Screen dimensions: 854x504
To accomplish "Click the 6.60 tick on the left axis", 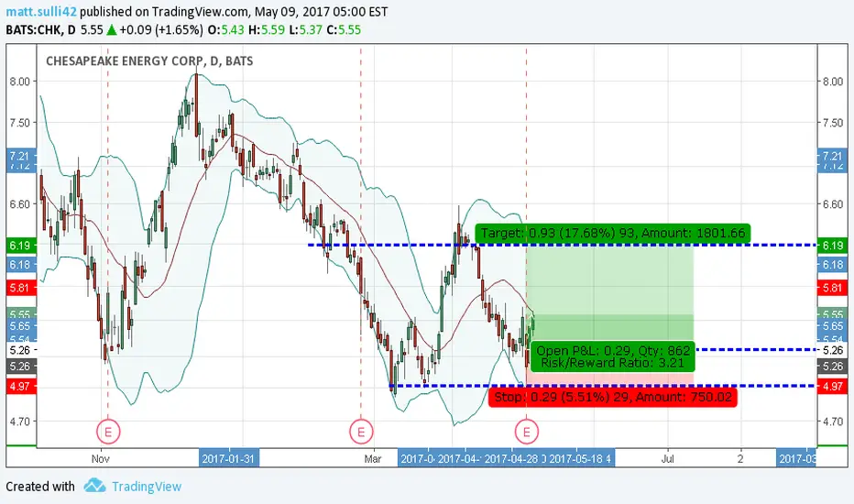I will [x=19, y=204].
